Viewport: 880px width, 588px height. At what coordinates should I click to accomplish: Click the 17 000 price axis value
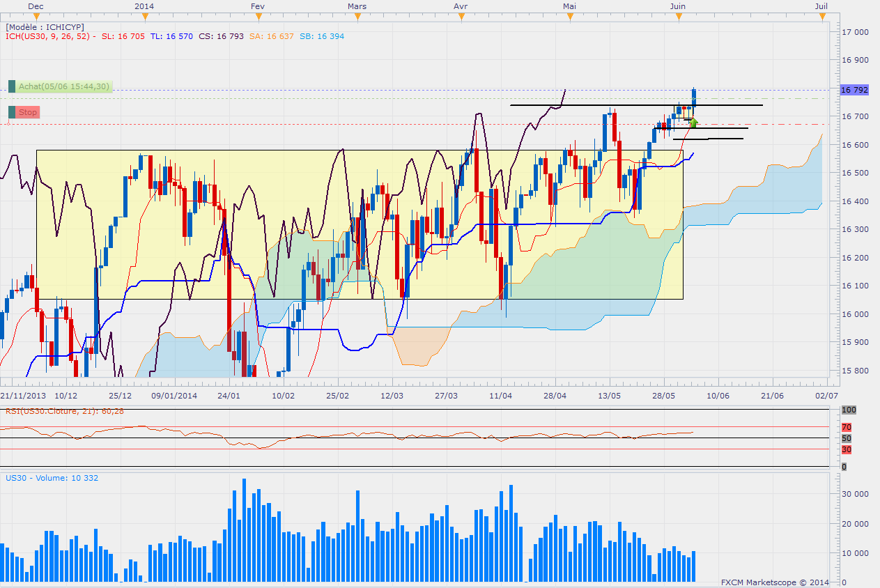855,32
